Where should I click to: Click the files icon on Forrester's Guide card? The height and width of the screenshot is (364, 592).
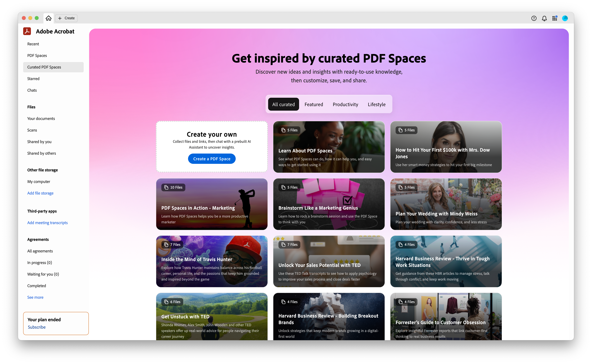pos(401,302)
